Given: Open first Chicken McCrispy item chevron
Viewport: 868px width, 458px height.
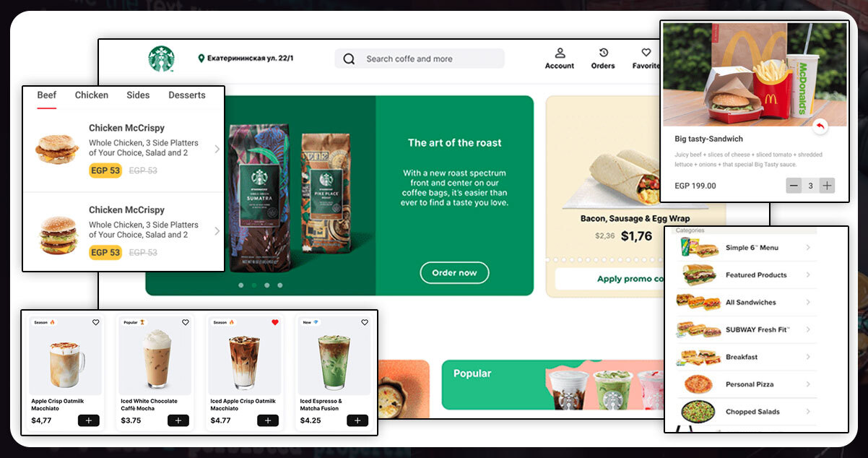Looking at the screenshot, I should [x=217, y=150].
